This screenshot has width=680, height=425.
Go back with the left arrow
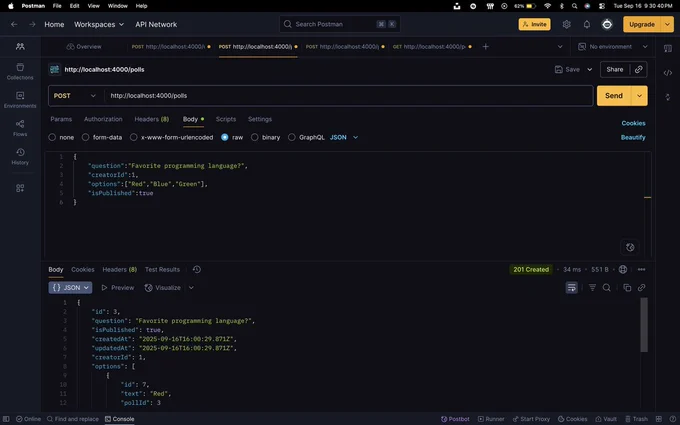pos(14,24)
